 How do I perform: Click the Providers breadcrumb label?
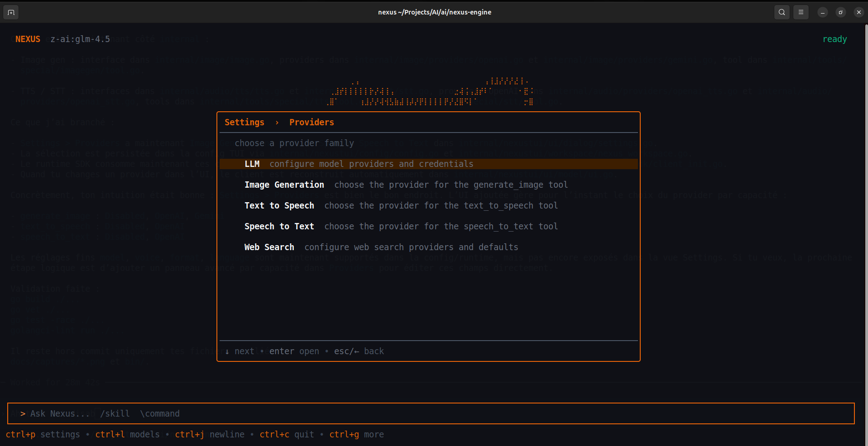[312, 122]
